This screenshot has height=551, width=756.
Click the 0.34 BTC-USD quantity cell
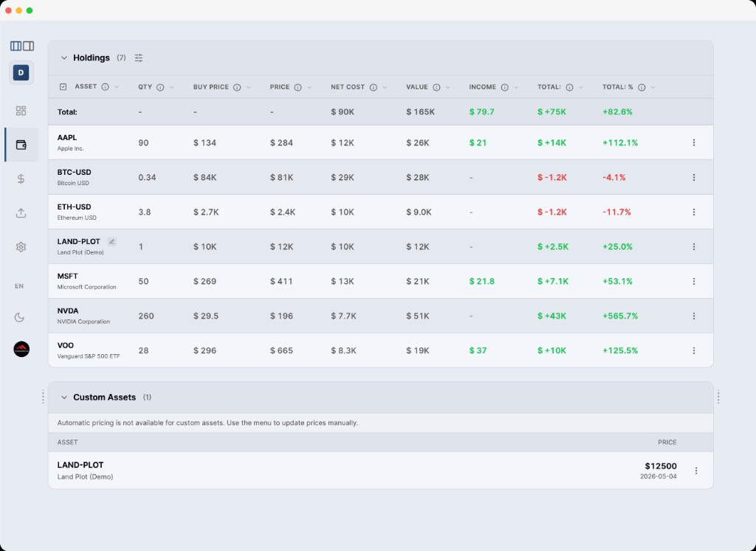147,177
